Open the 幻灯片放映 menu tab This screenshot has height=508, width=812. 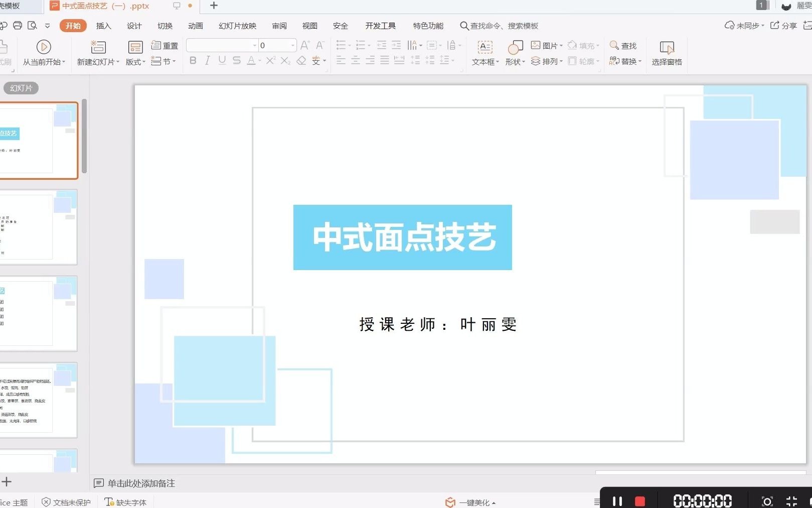237,26
